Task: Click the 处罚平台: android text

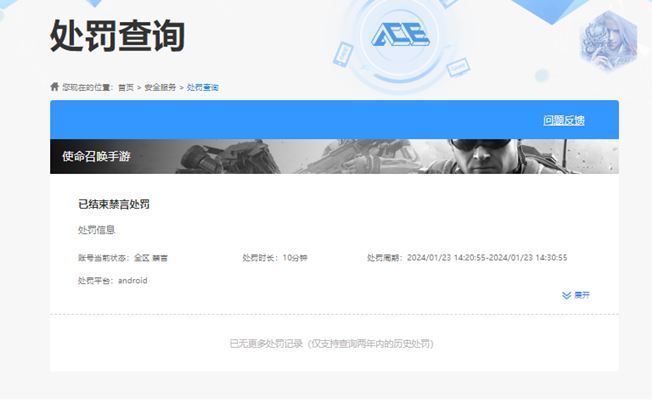Action: (x=113, y=281)
